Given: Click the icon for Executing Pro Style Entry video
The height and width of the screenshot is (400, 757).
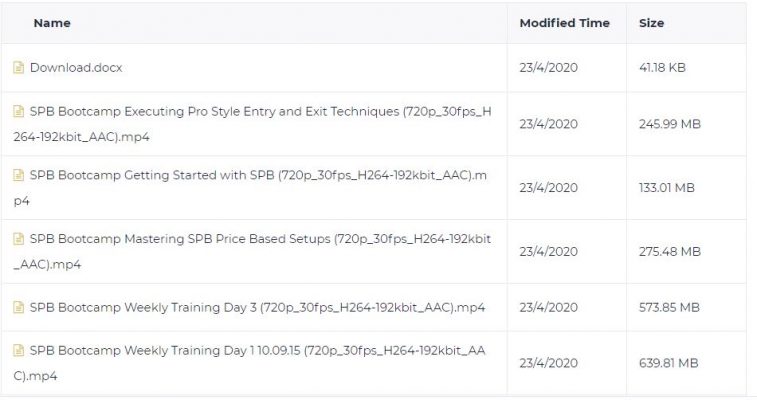Looking at the screenshot, I should click(x=18, y=111).
